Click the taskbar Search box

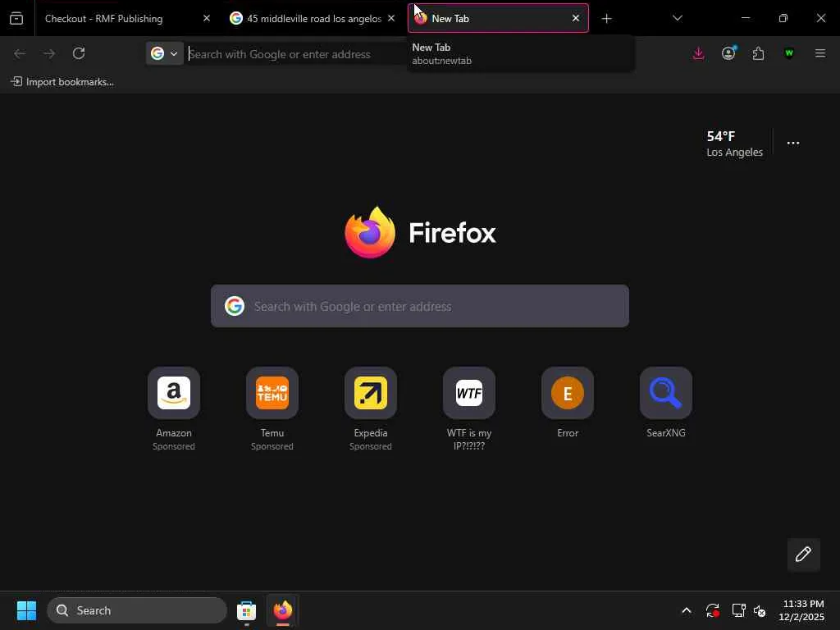137,610
